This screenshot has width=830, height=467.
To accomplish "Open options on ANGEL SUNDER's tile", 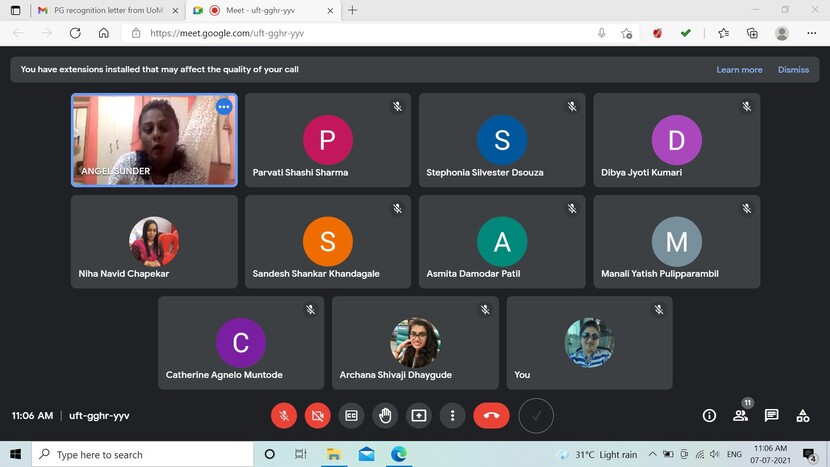I will (224, 107).
